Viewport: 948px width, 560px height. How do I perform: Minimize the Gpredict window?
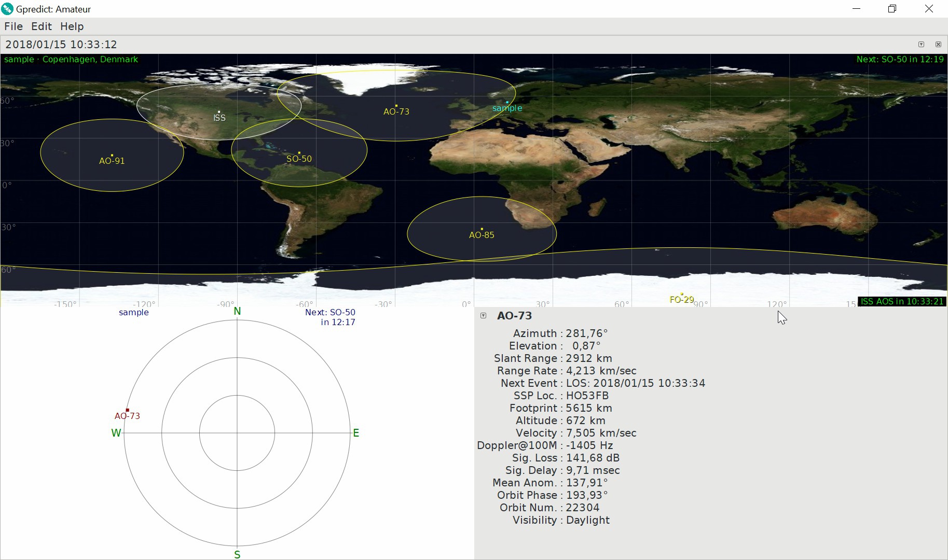[x=857, y=9]
